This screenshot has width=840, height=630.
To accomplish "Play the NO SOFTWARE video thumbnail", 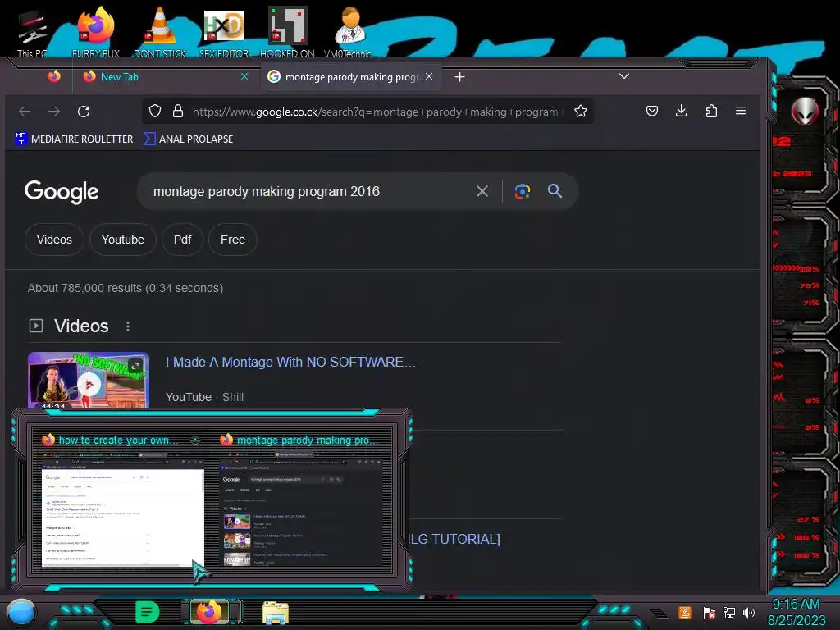I will coord(89,381).
